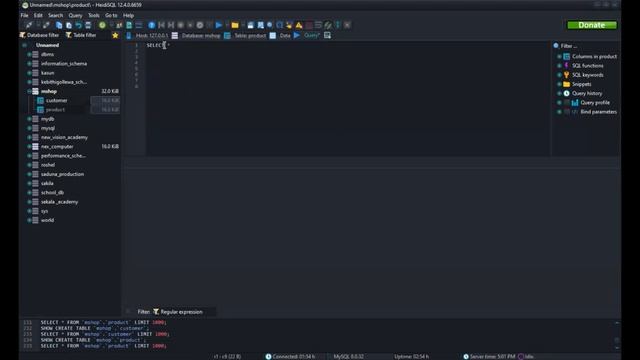Toggle the Bind parameters checkbox

567,112
